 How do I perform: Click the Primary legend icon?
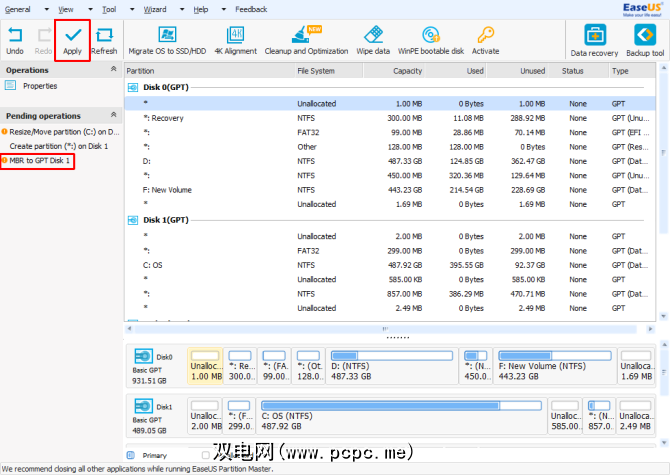[131, 455]
